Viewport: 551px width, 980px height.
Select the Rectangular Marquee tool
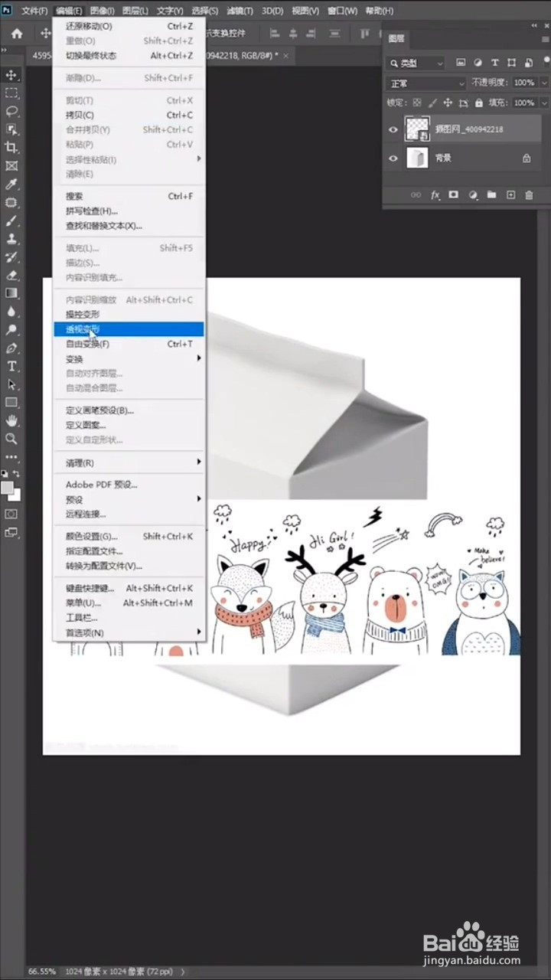[x=11, y=93]
